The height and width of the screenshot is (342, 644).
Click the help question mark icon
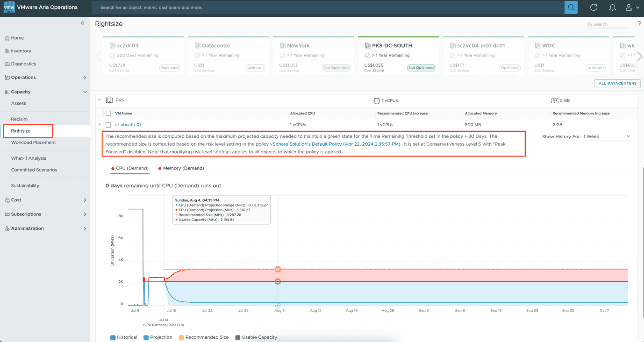(639, 24)
